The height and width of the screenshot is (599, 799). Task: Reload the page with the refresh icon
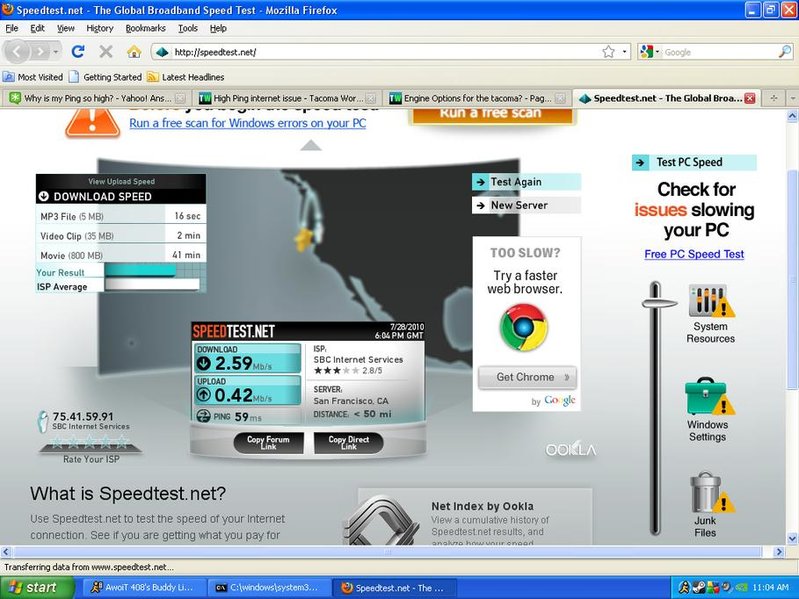point(78,51)
